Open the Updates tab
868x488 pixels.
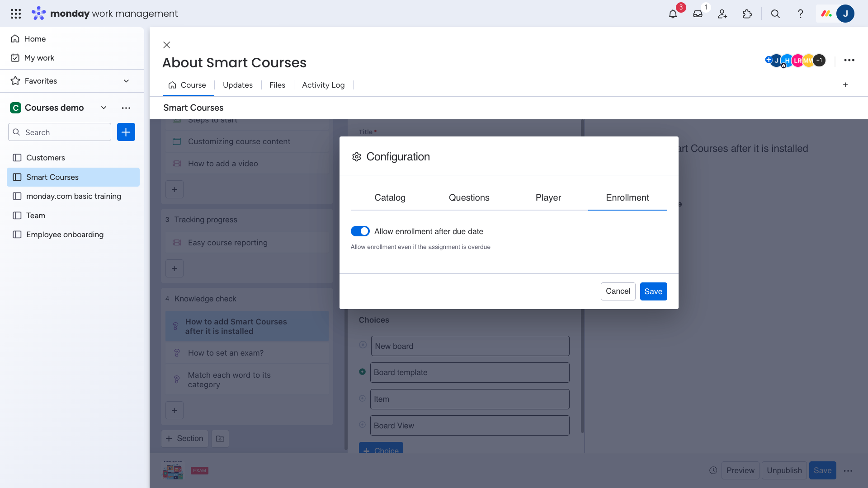[x=238, y=85]
